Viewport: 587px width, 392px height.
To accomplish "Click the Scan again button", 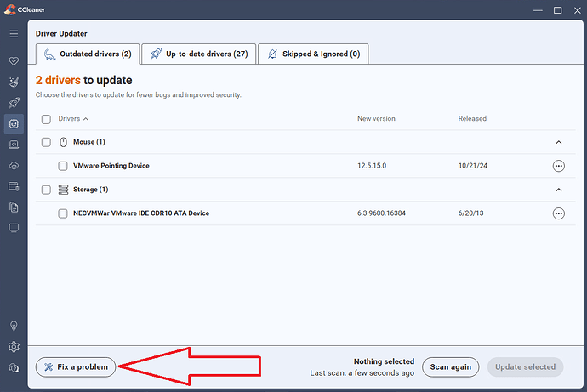I will pos(450,367).
